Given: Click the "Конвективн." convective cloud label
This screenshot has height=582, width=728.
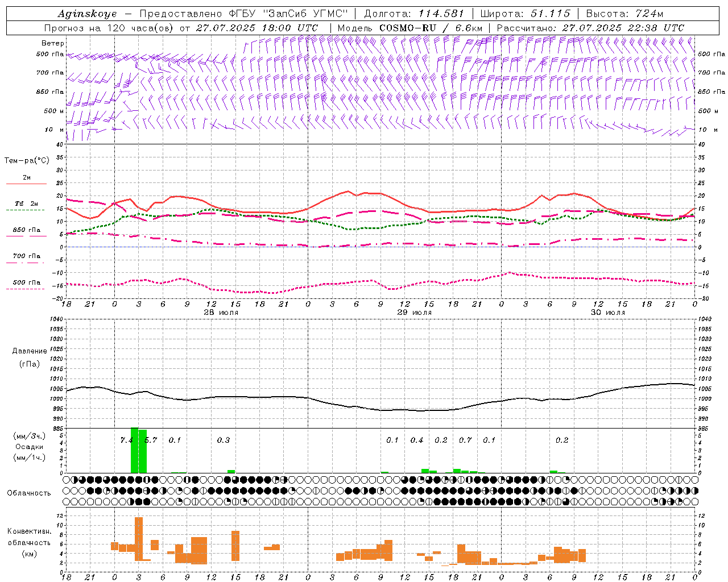Looking at the screenshot, I should click(x=30, y=531).
